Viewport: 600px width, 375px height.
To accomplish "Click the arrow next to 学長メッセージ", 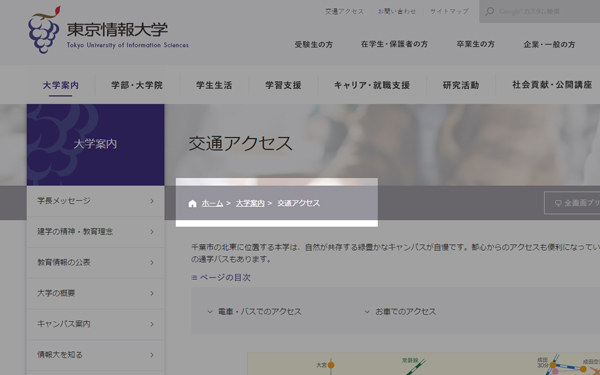I will point(152,201).
